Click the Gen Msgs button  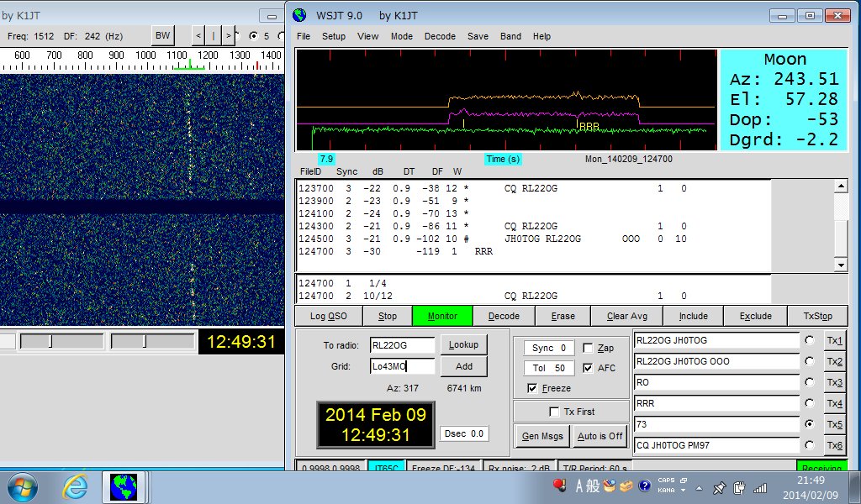[542, 436]
